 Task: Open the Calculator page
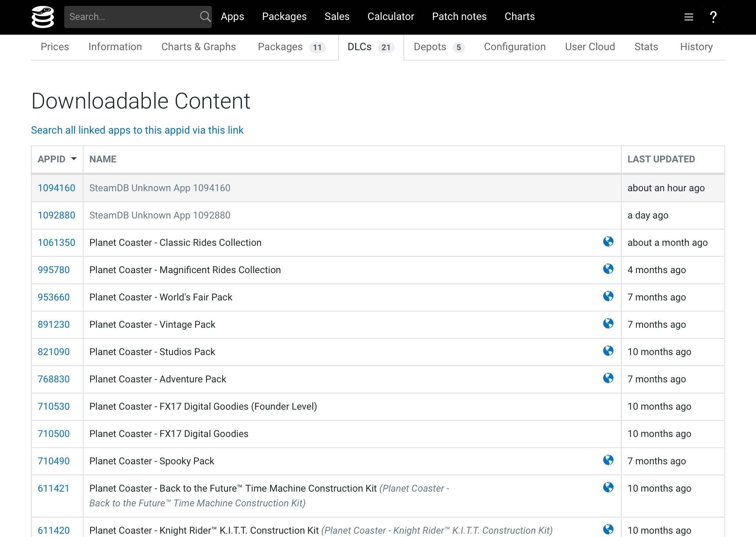[391, 17]
